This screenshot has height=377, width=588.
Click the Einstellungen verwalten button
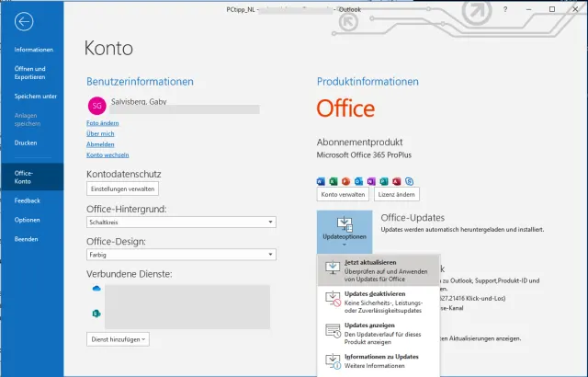122,188
